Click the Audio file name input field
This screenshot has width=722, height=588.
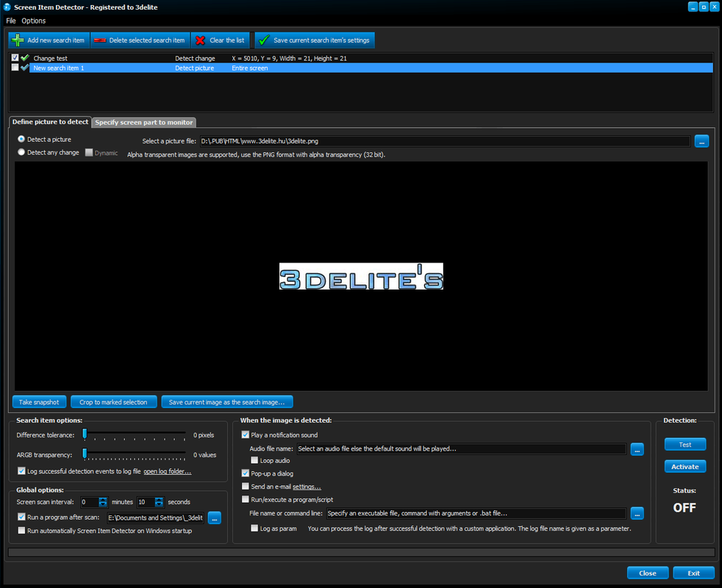pyautogui.click(x=462, y=449)
